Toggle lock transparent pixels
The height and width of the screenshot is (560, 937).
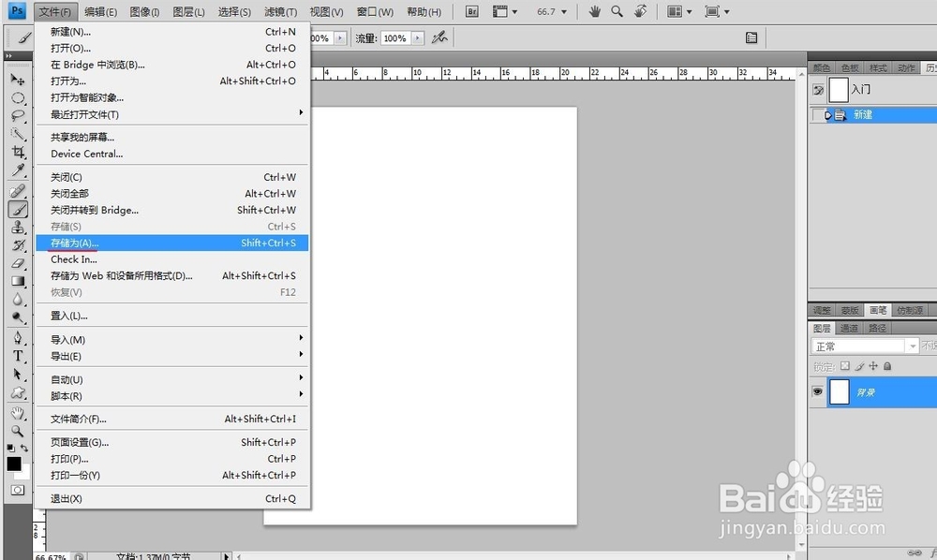click(845, 366)
